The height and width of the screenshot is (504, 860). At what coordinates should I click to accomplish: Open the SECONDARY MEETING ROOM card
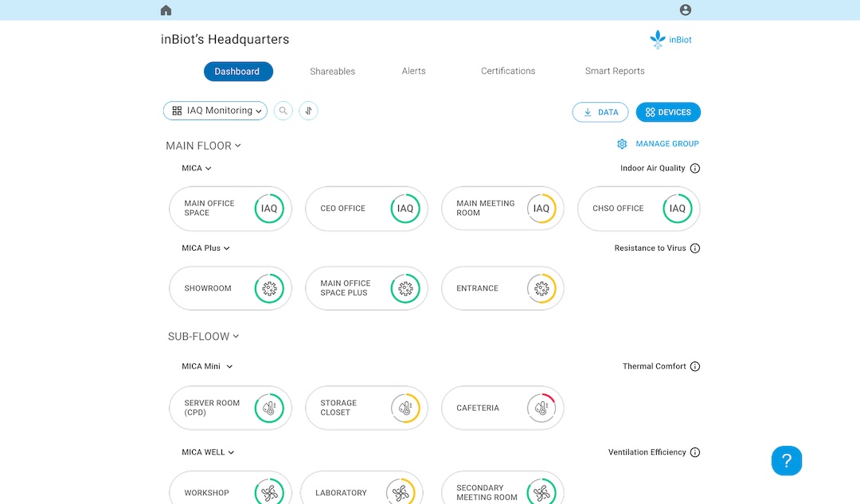pos(502,488)
